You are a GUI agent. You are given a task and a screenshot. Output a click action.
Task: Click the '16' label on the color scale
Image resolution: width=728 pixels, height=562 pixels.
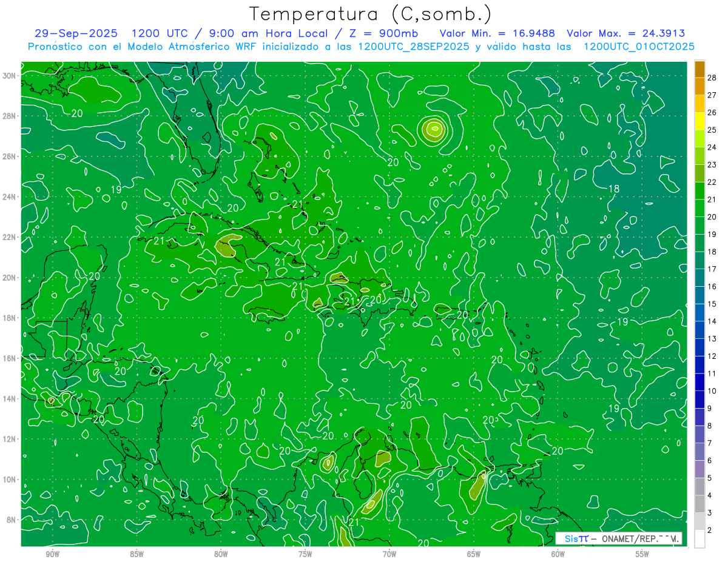[712, 286]
